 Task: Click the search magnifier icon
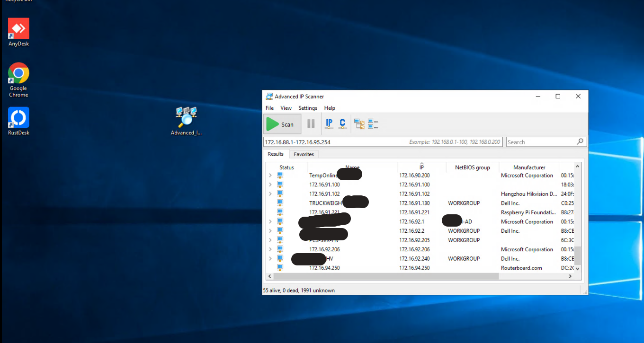tap(580, 142)
